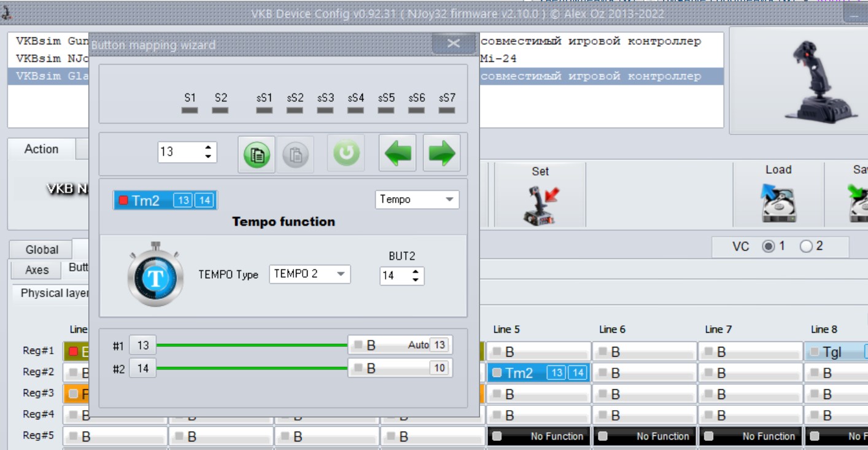Close the Button mapping wizard
The width and height of the screenshot is (868, 450).
tap(454, 44)
